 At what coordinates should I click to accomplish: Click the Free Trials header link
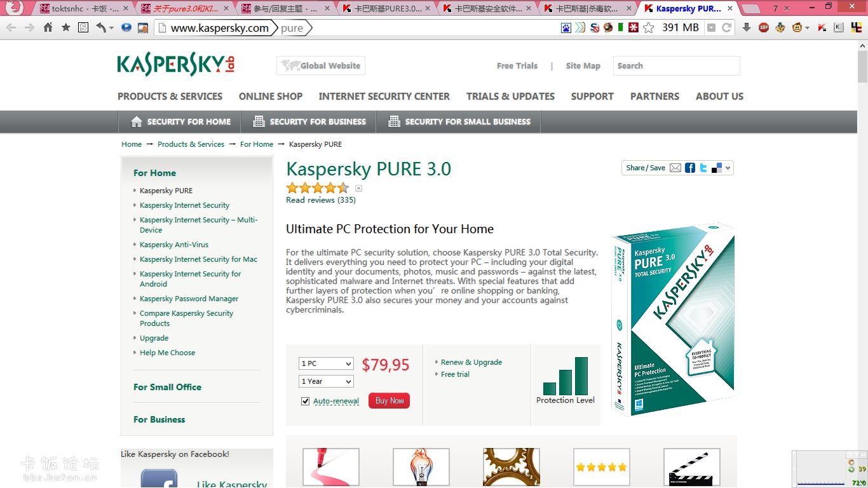[x=517, y=65]
